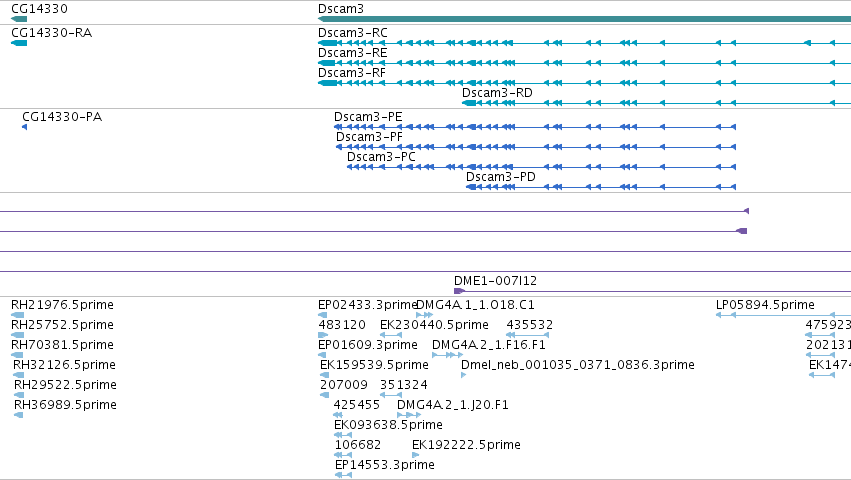The height and width of the screenshot is (480, 851).
Task: Click the EK192222.5prime label
Action: (466, 445)
